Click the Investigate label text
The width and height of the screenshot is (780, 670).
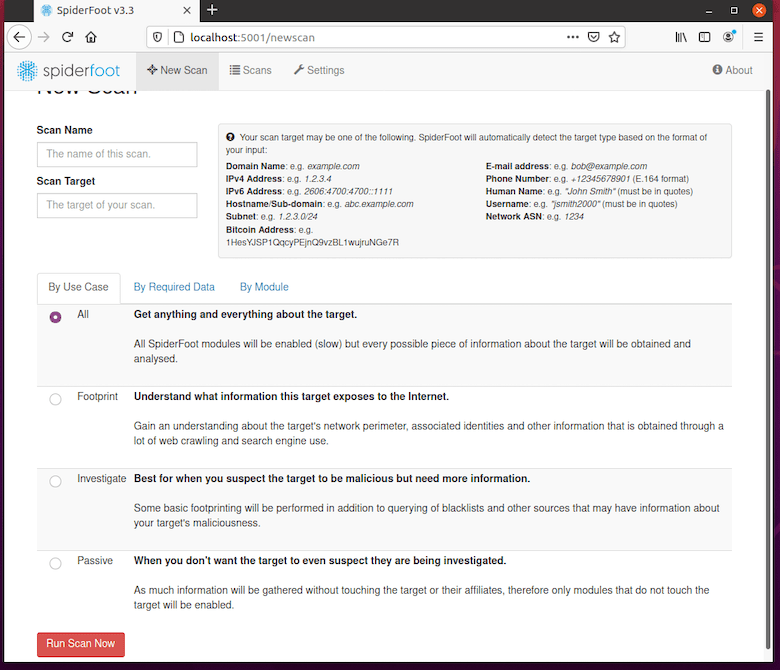click(x=101, y=479)
